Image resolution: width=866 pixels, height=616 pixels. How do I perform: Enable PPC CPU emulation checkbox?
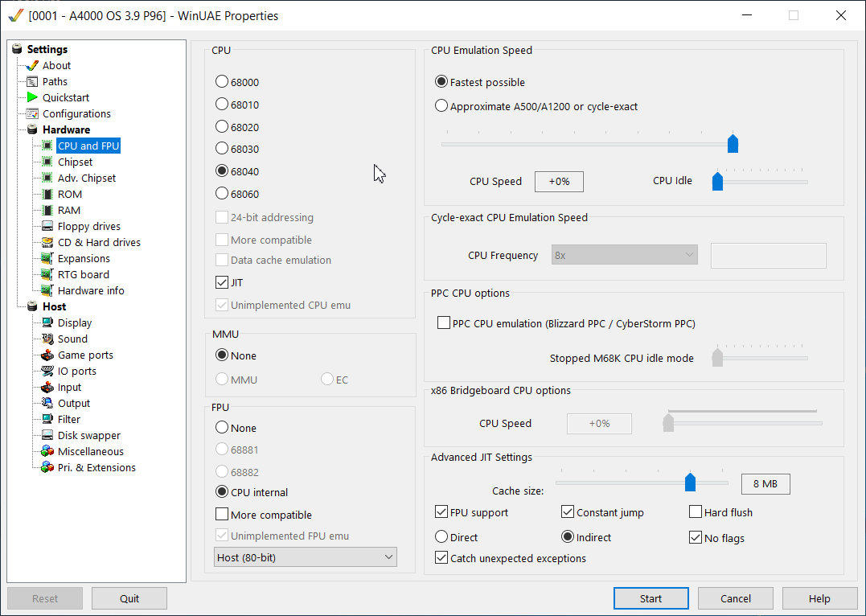(x=444, y=322)
